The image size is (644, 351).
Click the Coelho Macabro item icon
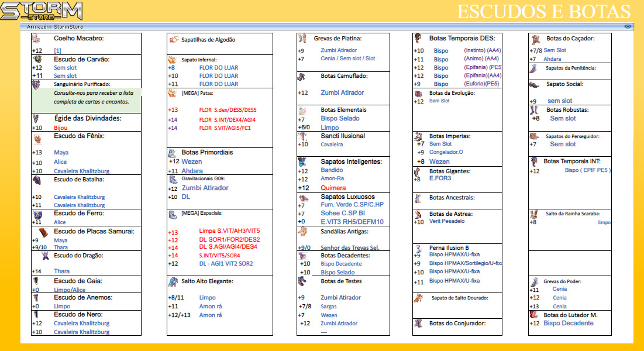click(36, 39)
